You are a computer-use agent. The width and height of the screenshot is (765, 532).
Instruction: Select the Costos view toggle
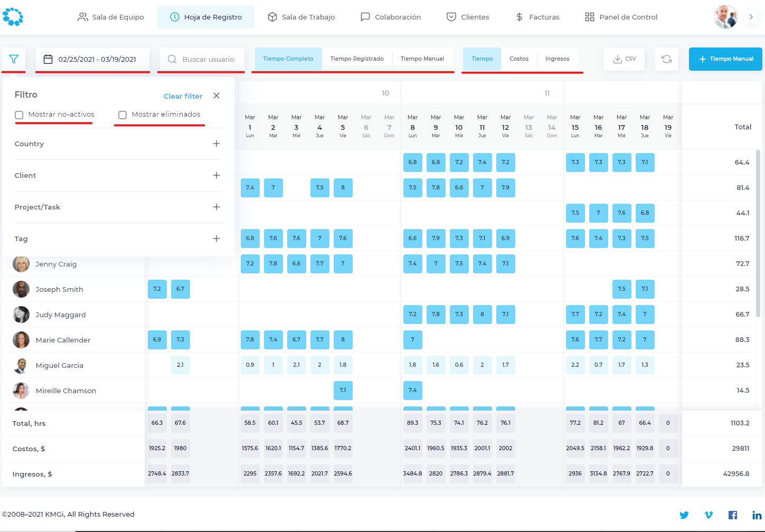pos(519,59)
